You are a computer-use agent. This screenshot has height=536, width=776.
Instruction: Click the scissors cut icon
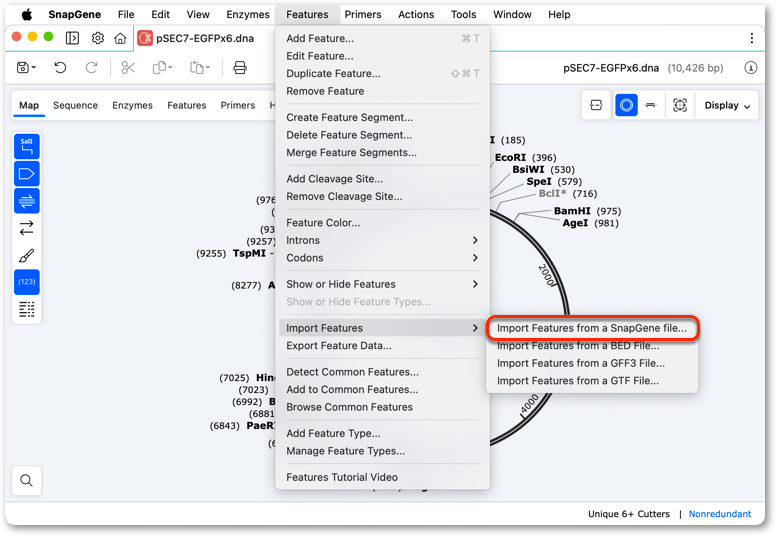(128, 68)
